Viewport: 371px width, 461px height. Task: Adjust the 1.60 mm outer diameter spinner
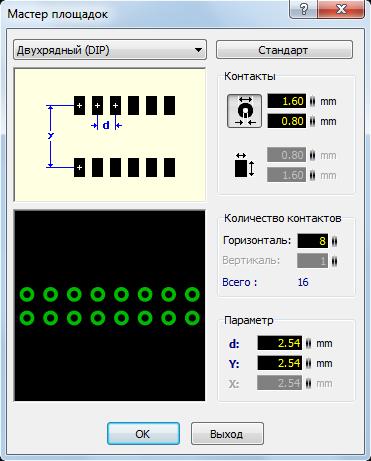coord(312,101)
